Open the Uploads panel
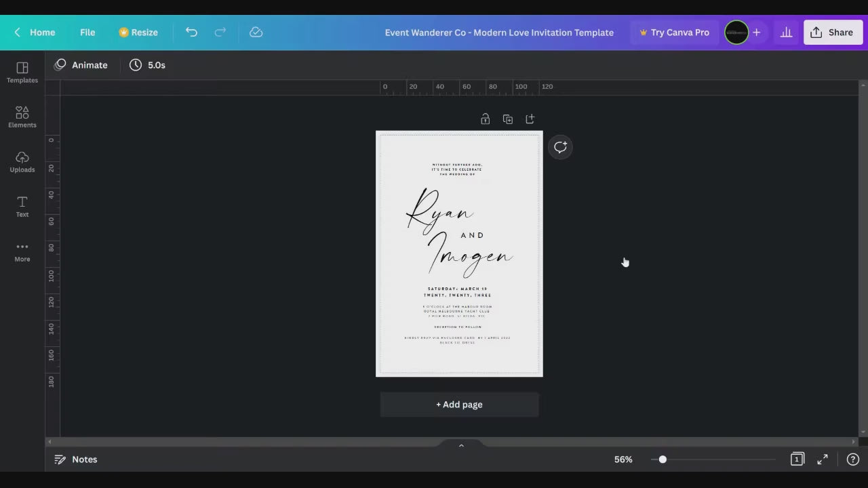 (22, 161)
